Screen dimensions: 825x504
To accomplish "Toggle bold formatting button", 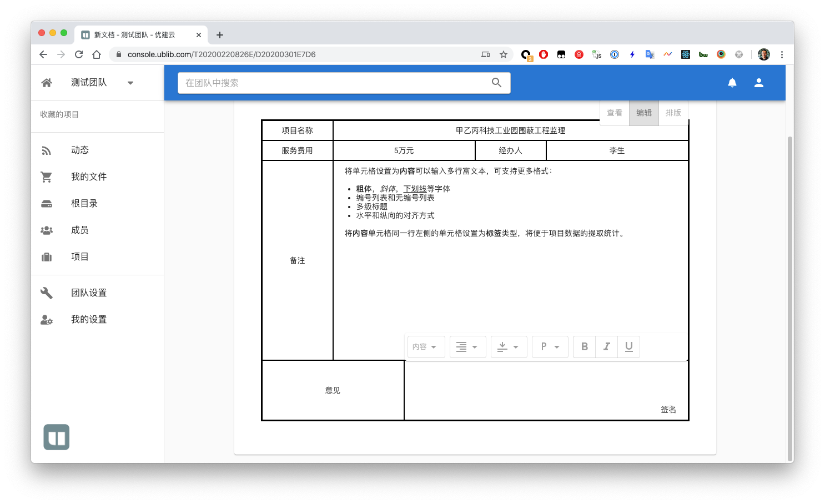I will coord(584,347).
